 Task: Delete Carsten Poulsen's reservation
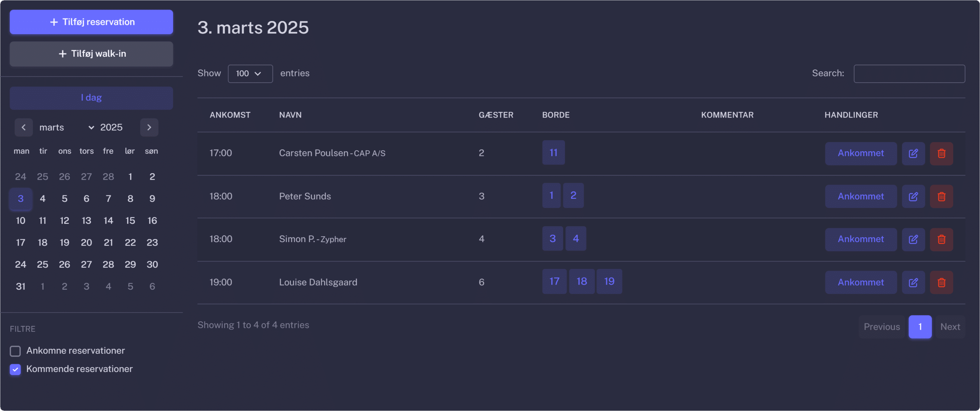[x=941, y=153]
